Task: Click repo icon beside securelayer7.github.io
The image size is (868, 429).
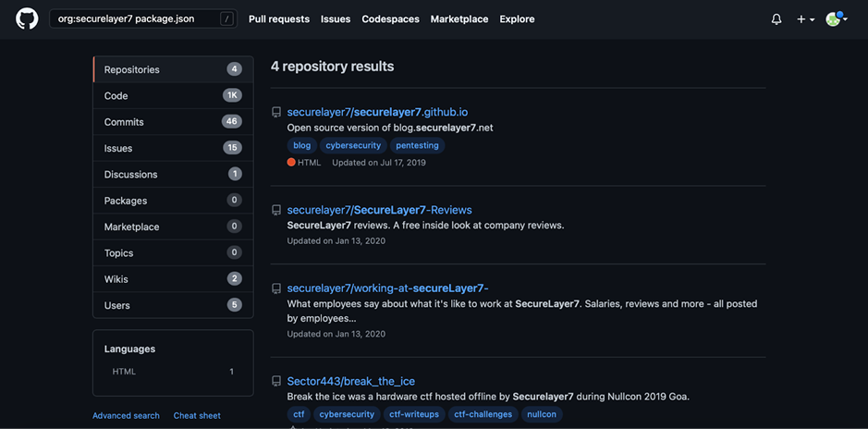Action: [x=276, y=113]
